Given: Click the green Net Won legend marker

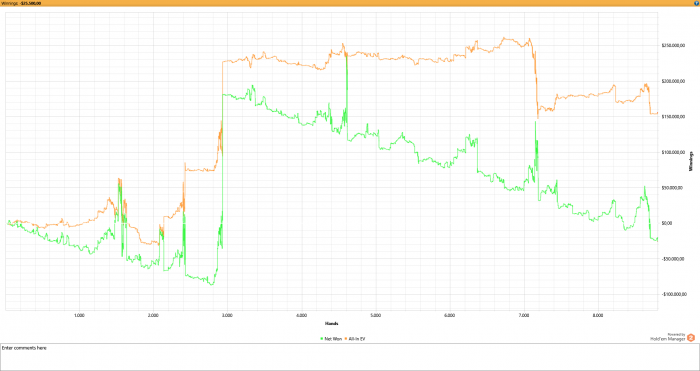Looking at the screenshot, I should coord(322,339).
